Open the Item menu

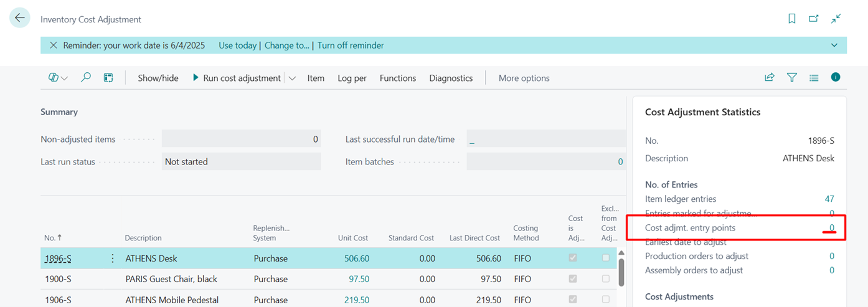(x=316, y=78)
